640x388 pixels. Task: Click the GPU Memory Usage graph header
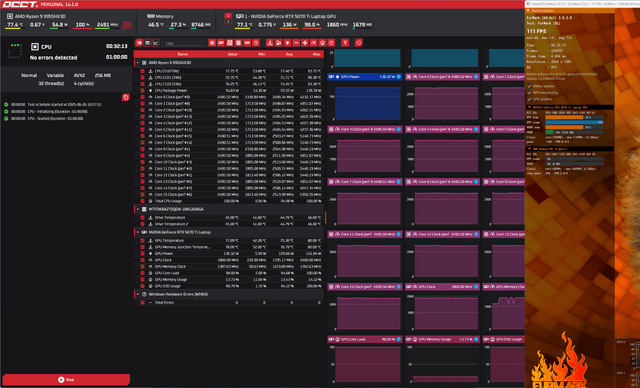point(442,339)
